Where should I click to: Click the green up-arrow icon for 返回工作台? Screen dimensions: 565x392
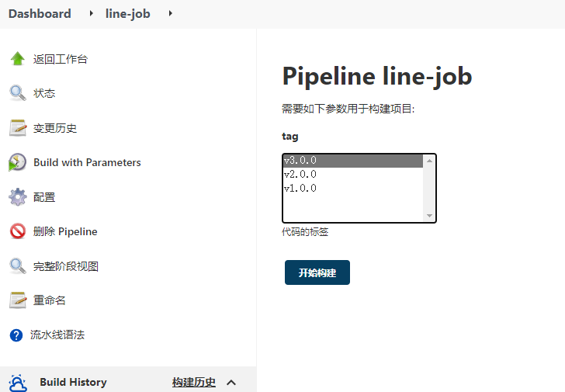coord(17,59)
